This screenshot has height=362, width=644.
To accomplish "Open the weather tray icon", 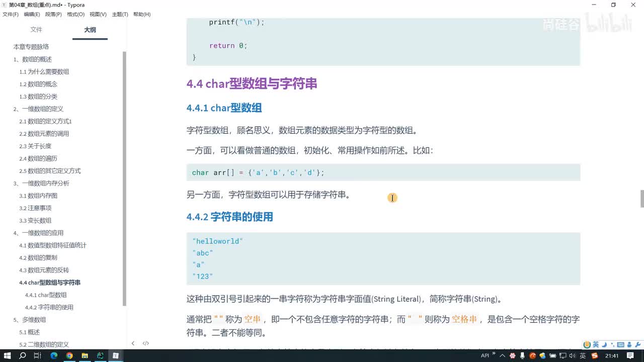I will point(543,355).
